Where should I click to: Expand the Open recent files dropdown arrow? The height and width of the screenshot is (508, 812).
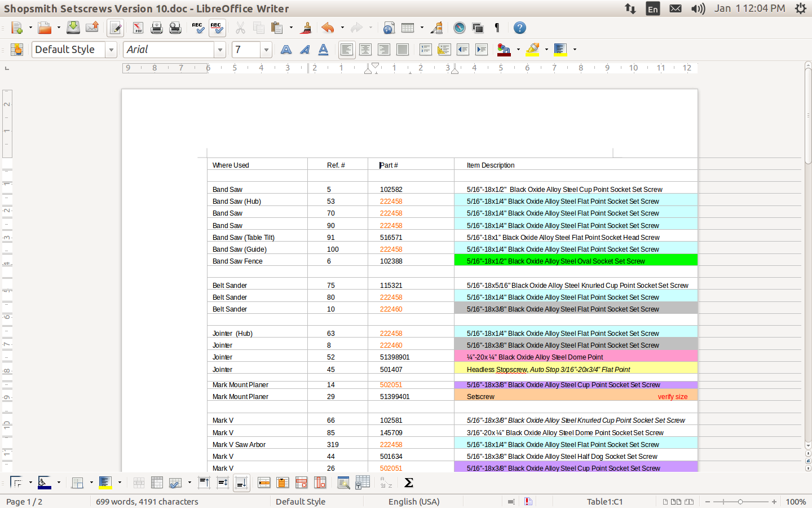pos(59,28)
